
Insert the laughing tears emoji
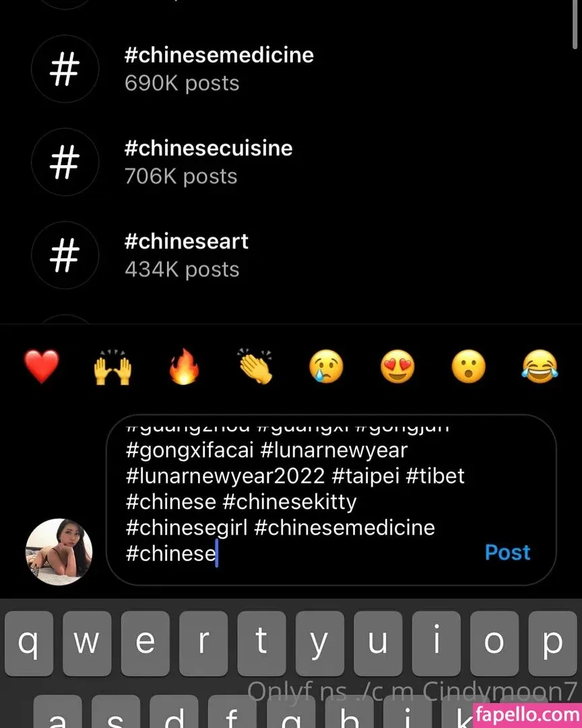[x=540, y=368]
